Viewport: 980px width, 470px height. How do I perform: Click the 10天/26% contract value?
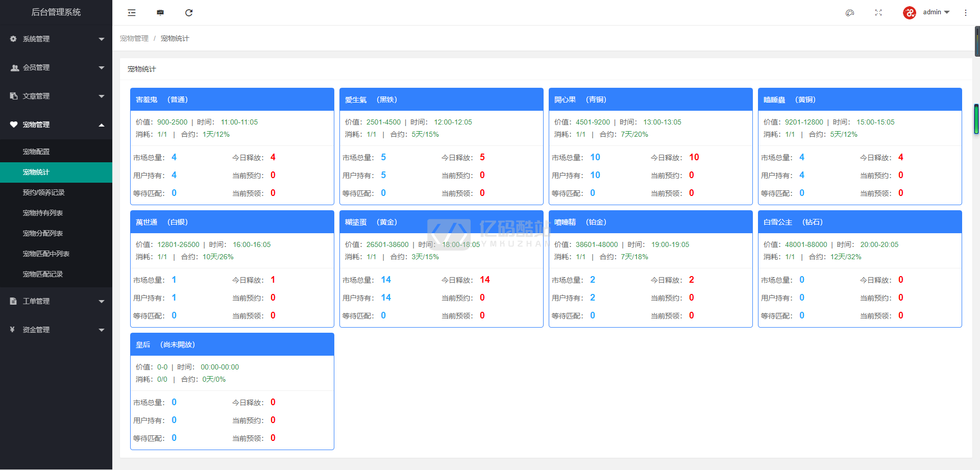tap(218, 257)
